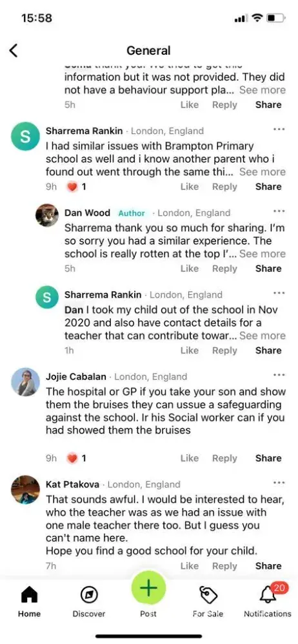Viewport: 298px width, 644px height.
Task: Open the For Sale tag icon
Action: pyautogui.click(x=208, y=601)
